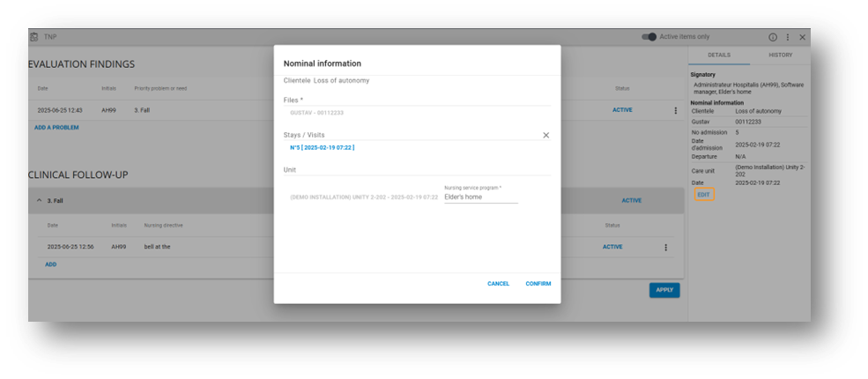Select the Details tab
868x379 pixels.
718,55
